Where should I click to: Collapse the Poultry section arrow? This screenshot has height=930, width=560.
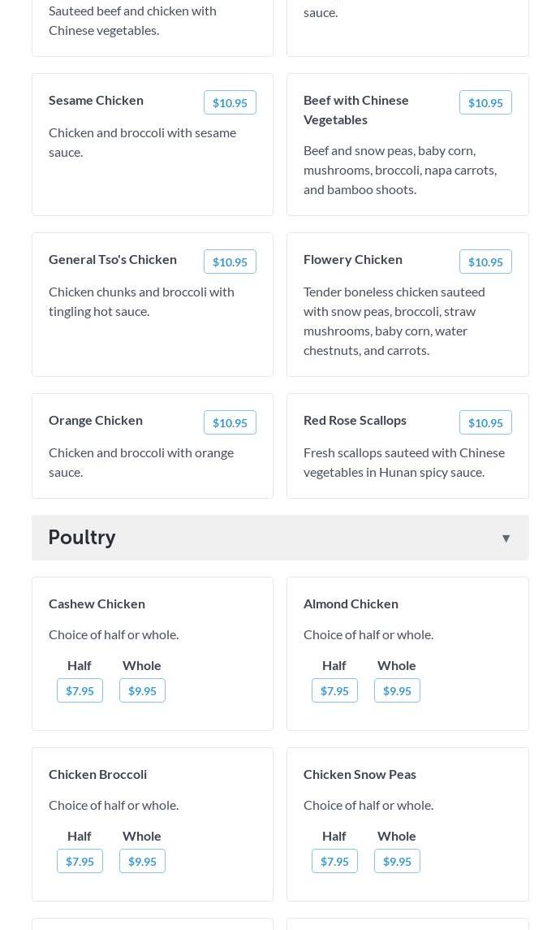[506, 538]
